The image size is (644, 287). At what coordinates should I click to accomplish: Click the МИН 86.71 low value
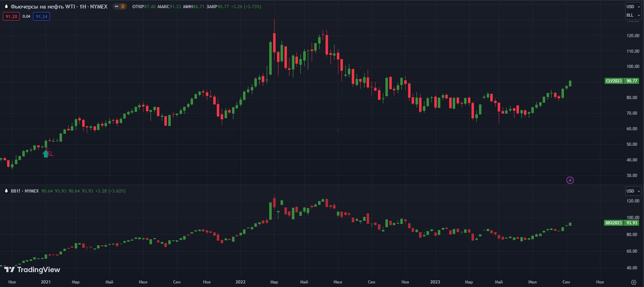(x=193, y=6)
